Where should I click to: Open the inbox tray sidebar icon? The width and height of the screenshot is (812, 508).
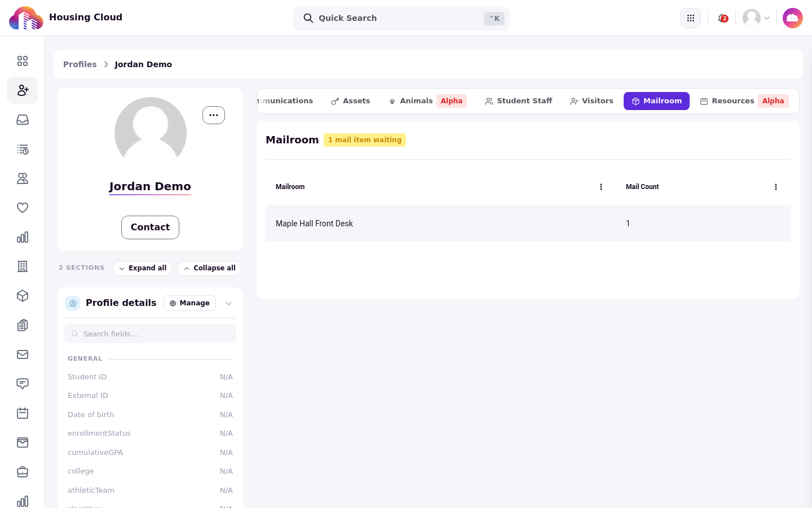[x=23, y=120]
